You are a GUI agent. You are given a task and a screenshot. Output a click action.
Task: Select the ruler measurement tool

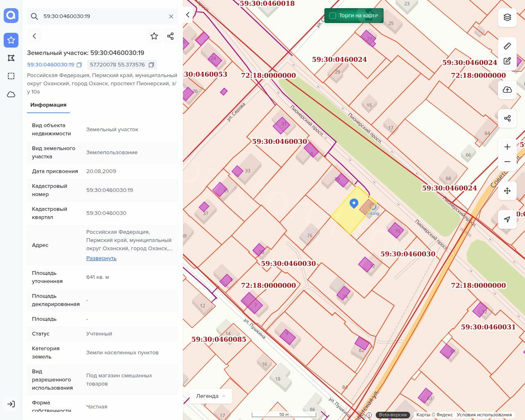[507, 46]
